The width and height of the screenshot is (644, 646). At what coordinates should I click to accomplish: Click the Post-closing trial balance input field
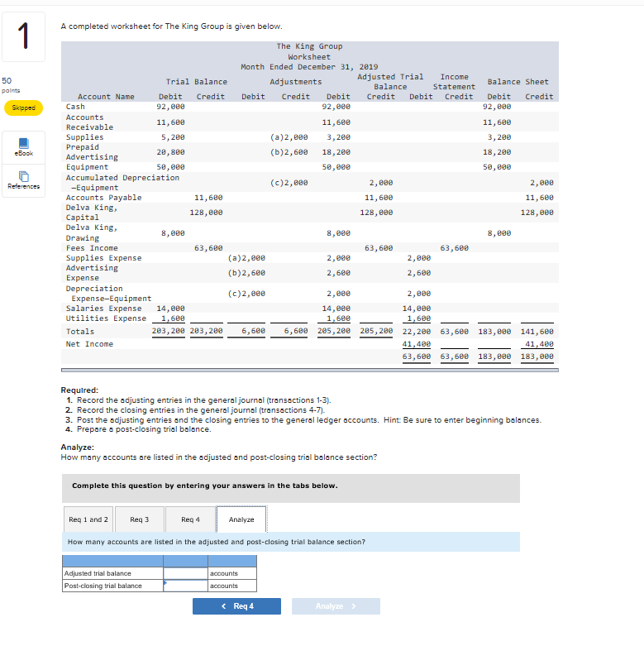(x=185, y=586)
